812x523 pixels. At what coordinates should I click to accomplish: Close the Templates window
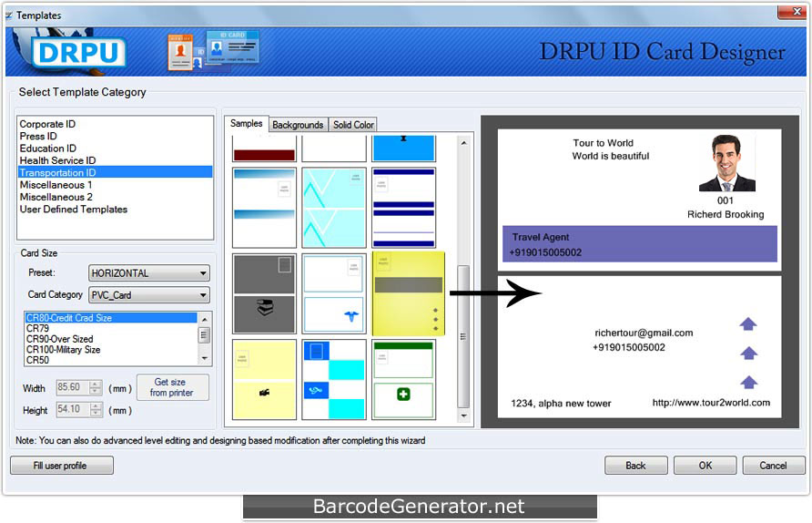[x=792, y=12]
